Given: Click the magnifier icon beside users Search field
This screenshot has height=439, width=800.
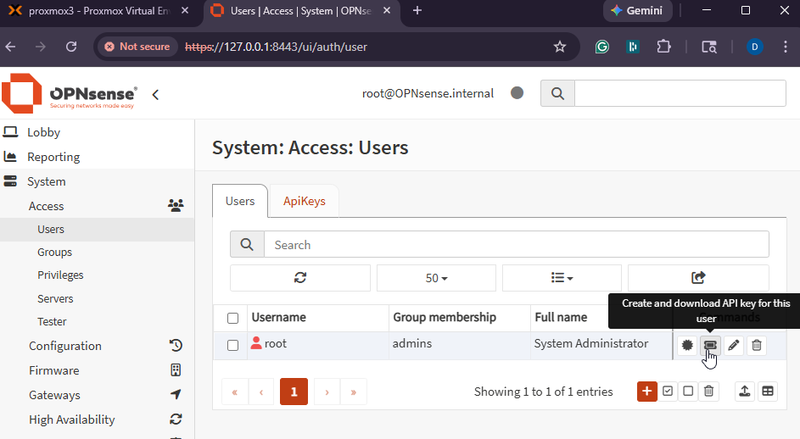Looking at the screenshot, I should coord(247,245).
